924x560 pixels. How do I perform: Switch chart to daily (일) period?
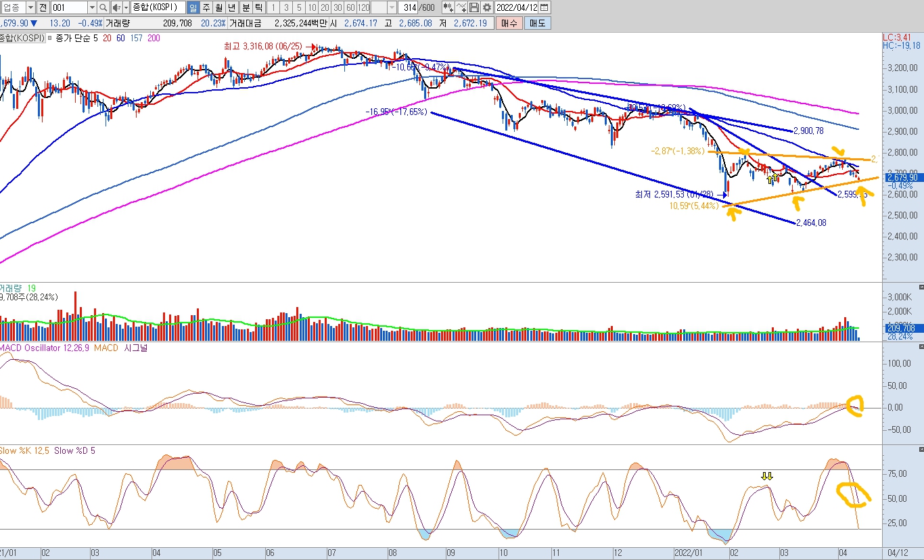192,7
